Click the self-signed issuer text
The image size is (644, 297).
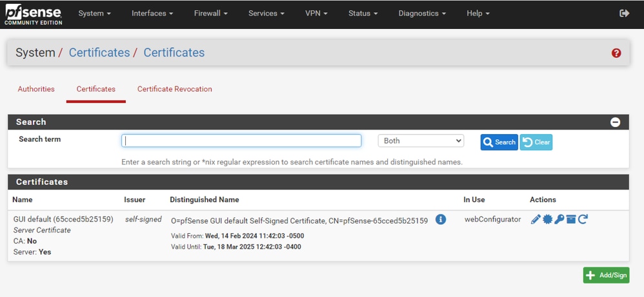[143, 219]
